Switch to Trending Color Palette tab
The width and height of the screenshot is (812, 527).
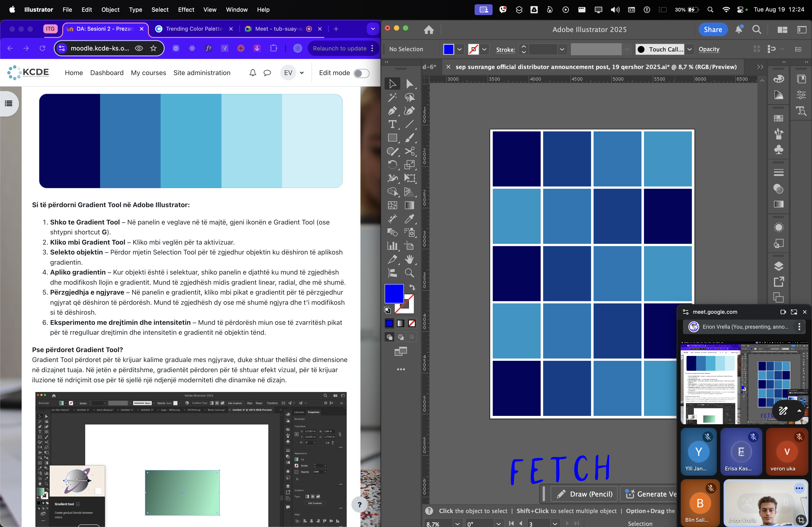click(x=194, y=29)
